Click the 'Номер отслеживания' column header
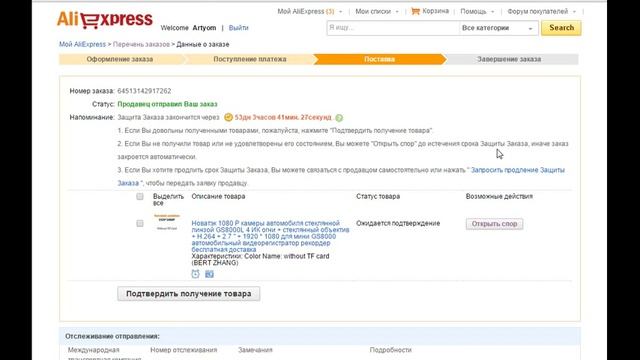Screen dimensions: 640x360 tap(184, 350)
